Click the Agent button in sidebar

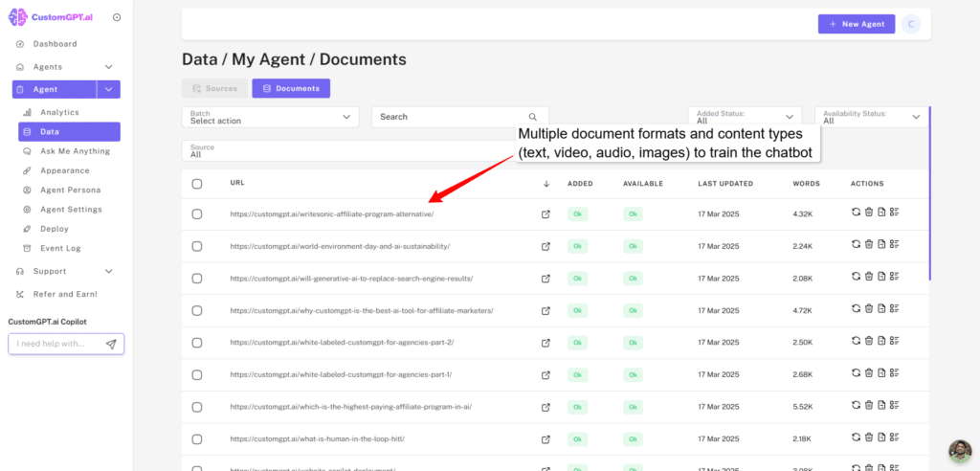tap(55, 89)
